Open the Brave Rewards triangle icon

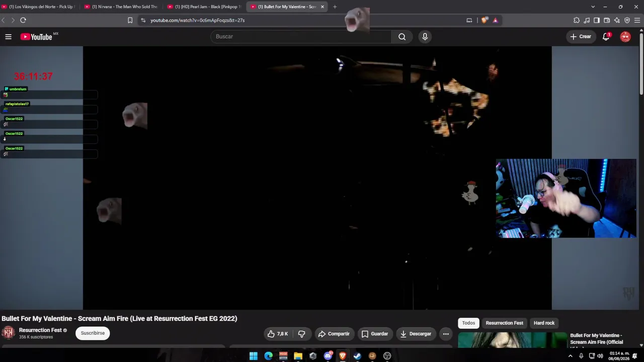(496, 20)
